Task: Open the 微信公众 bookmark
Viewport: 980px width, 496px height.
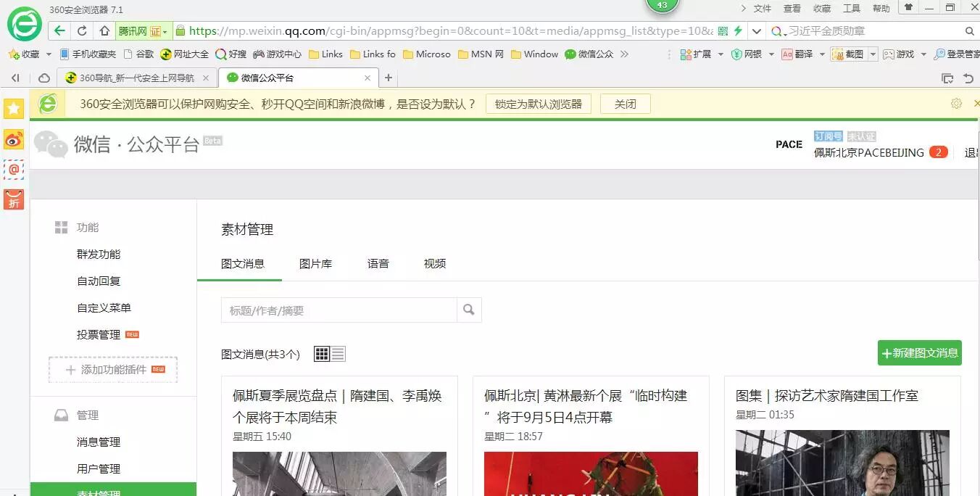Action: tap(589, 54)
